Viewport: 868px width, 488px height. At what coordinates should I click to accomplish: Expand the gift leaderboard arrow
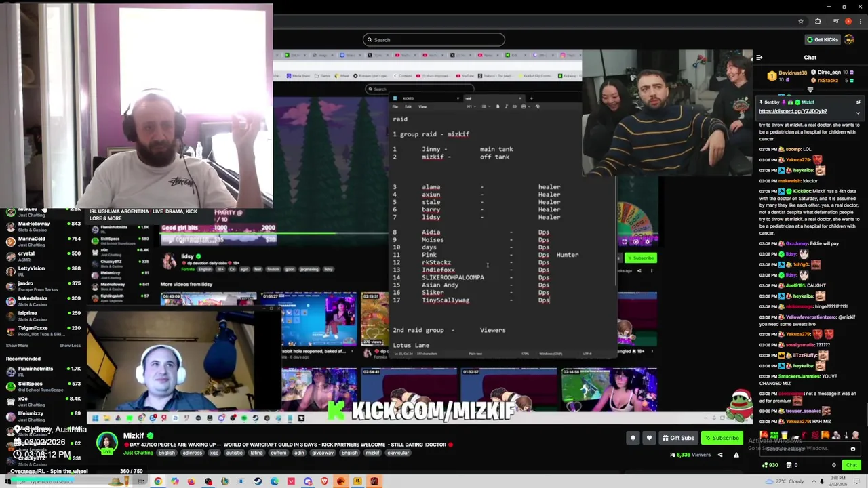pos(810,89)
